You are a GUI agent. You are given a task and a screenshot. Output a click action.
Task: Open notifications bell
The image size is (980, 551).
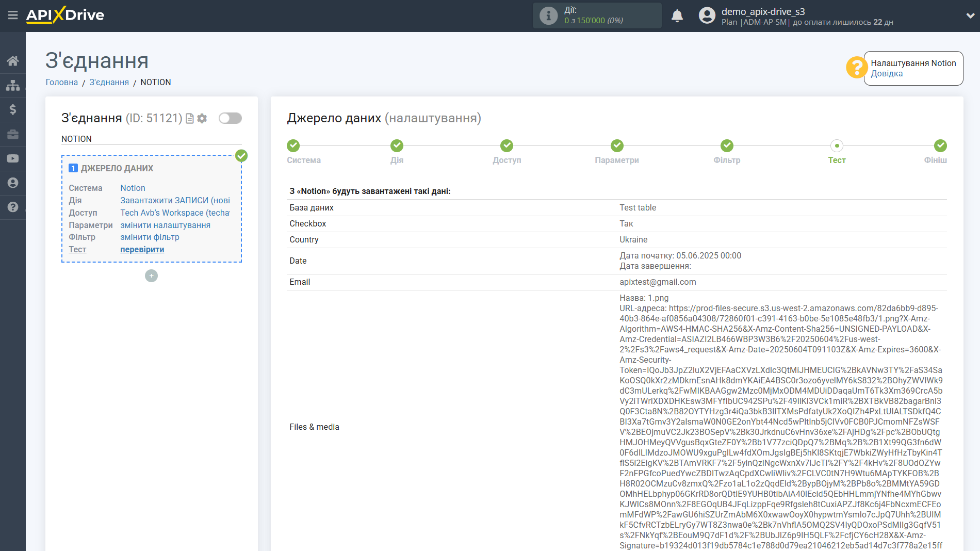coord(677,16)
